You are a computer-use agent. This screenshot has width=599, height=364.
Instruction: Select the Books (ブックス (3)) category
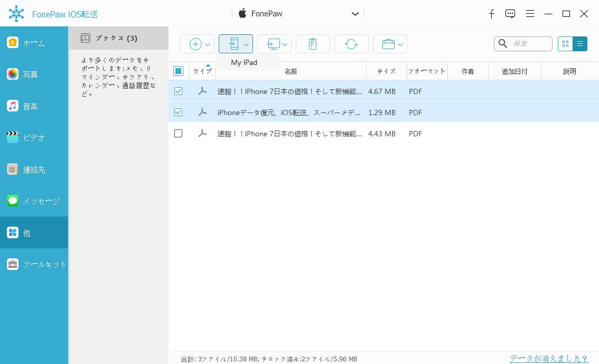[118, 38]
